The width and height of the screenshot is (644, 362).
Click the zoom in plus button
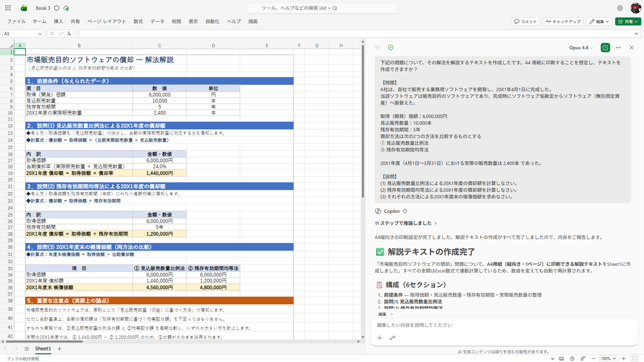[x=624, y=358]
